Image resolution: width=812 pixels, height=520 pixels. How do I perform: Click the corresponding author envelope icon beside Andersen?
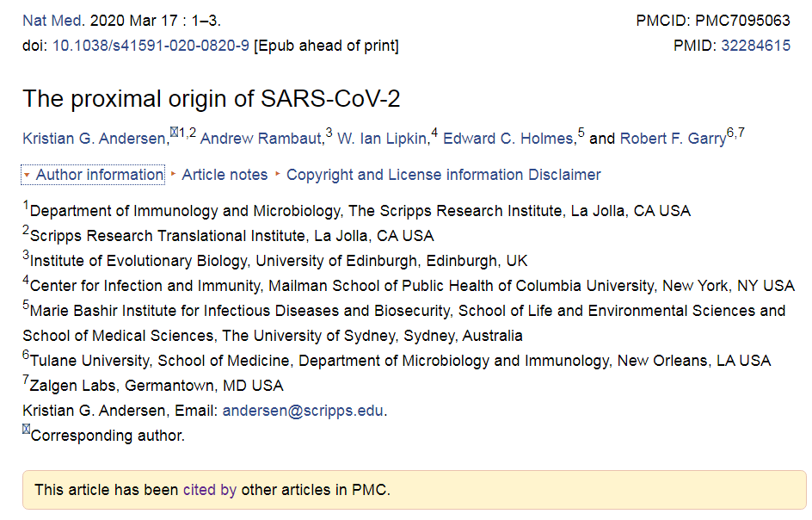pos(174,132)
